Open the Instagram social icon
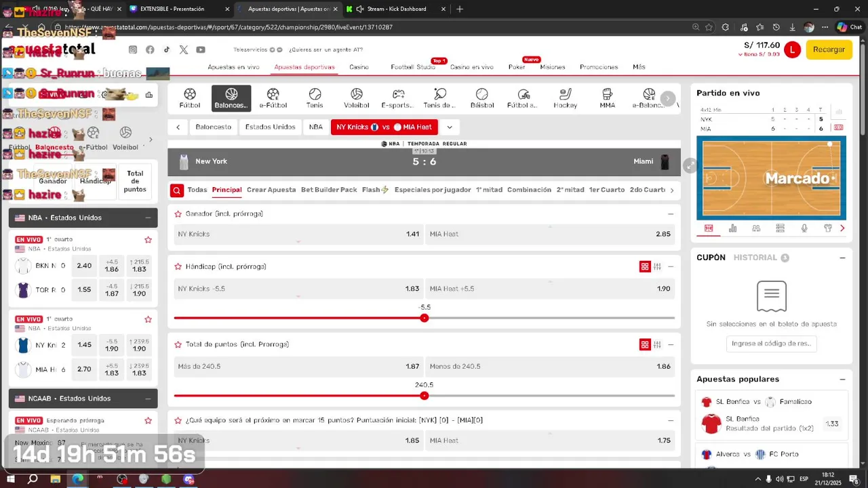 tap(133, 49)
